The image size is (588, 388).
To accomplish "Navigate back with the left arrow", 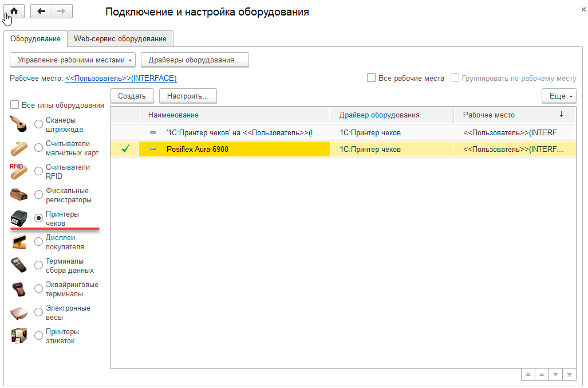I will pos(41,11).
